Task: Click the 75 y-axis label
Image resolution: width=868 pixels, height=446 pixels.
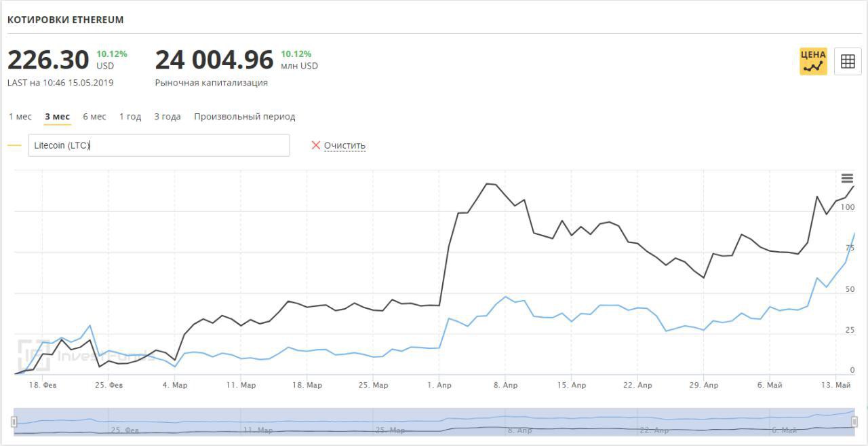Action: 850,248
